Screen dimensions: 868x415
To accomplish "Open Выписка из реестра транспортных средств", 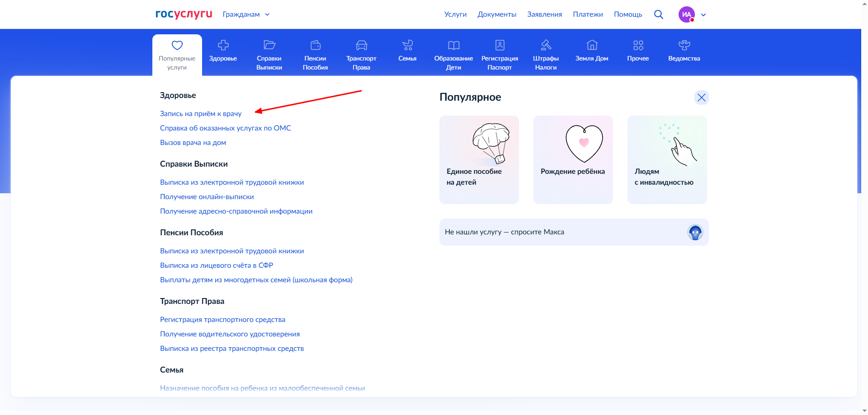I will (232, 349).
